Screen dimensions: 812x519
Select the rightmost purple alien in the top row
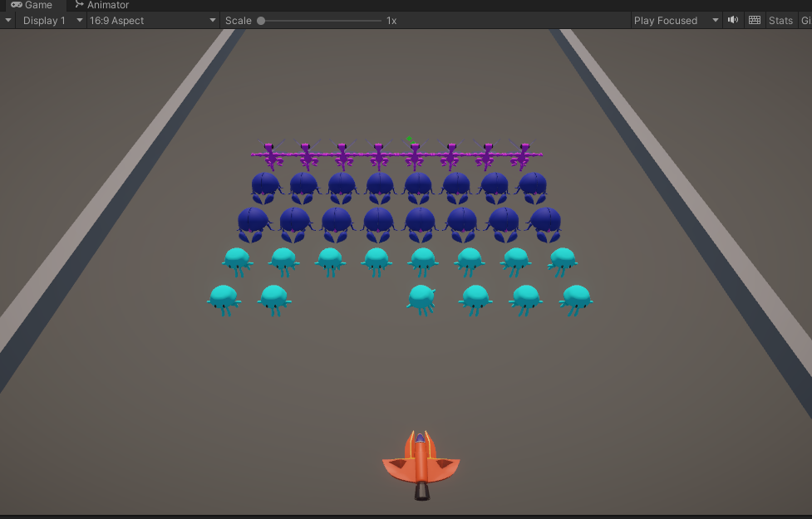[522, 155]
